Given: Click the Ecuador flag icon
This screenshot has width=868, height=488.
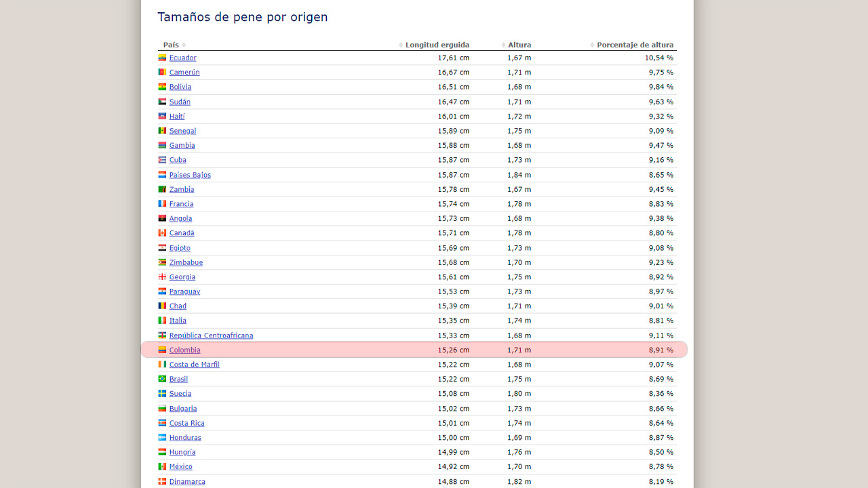Looking at the screenshot, I should pos(162,58).
